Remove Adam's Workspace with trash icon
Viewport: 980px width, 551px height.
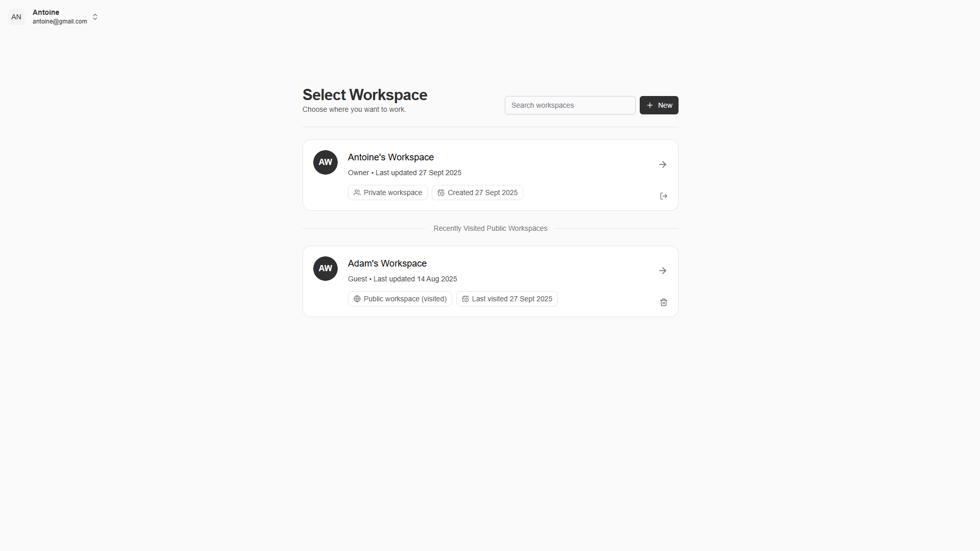click(664, 302)
